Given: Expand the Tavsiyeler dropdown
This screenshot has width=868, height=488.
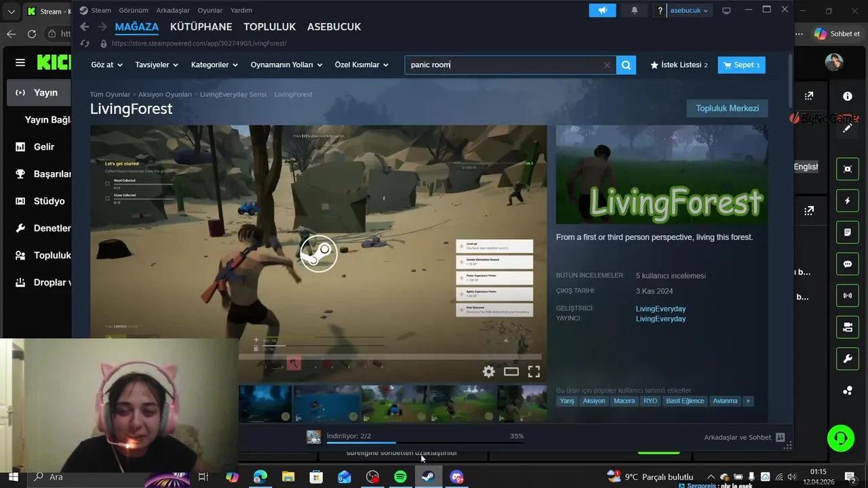Looking at the screenshot, I should (157, 65).
